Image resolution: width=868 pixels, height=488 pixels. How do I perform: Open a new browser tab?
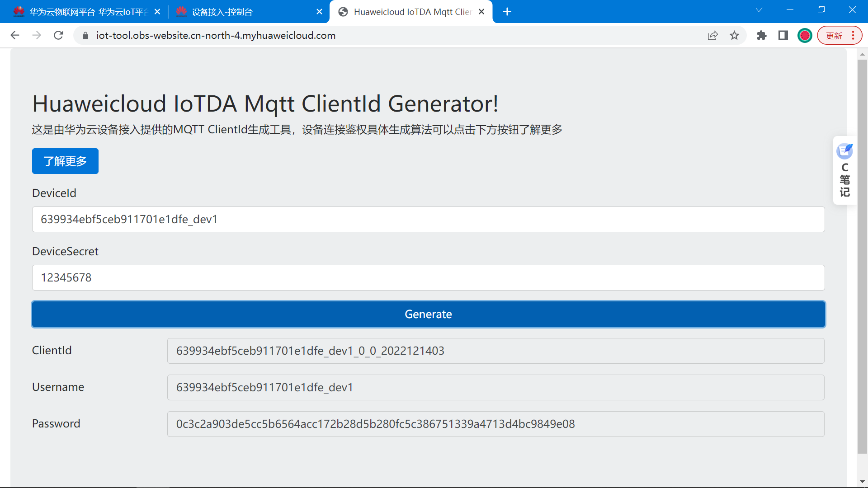click(x=507, y=12)
